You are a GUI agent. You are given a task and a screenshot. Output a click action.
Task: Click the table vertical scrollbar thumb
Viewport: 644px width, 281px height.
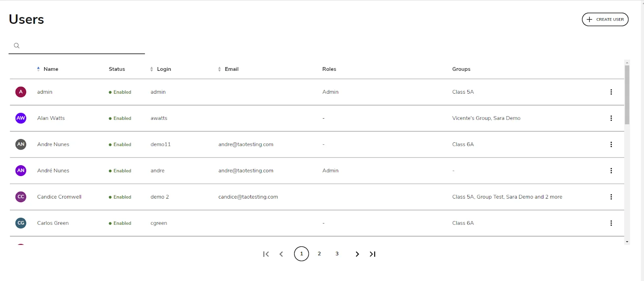[627, 95]
